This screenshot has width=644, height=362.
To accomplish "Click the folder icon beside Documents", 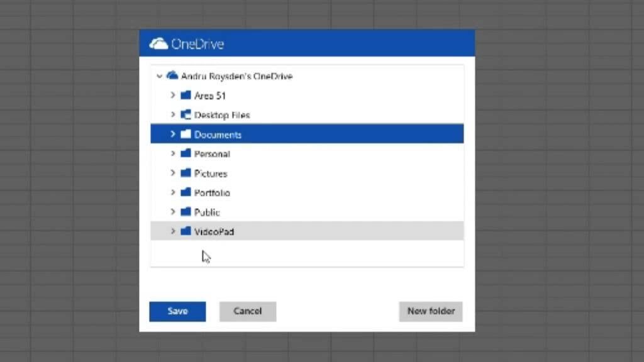I will point(186,133).
